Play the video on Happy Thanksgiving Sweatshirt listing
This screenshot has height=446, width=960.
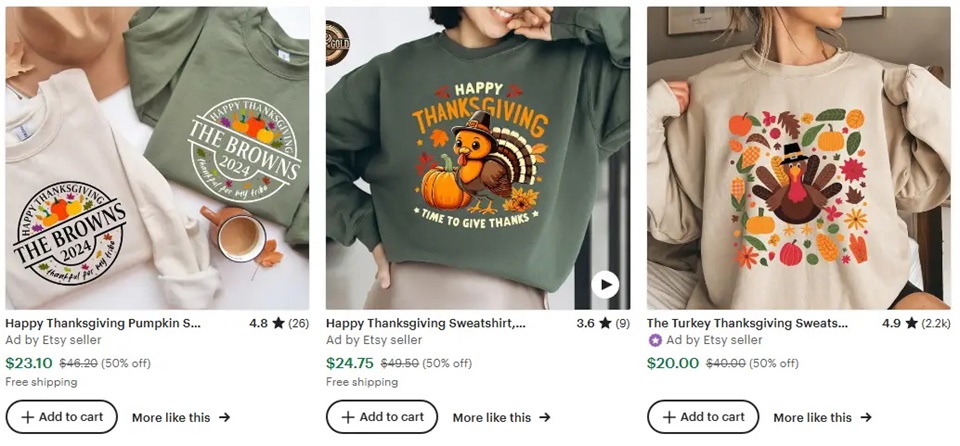pos(604,285)
